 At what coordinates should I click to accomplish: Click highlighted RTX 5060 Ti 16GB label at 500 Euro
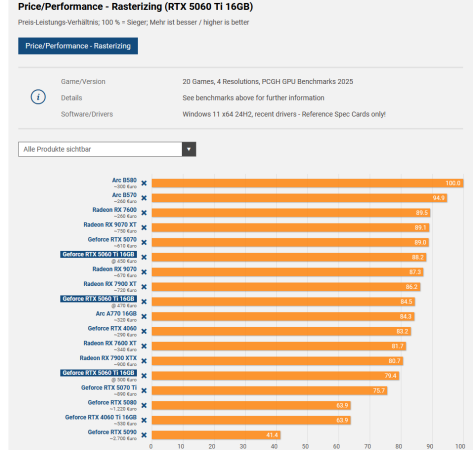click(99, 373)
